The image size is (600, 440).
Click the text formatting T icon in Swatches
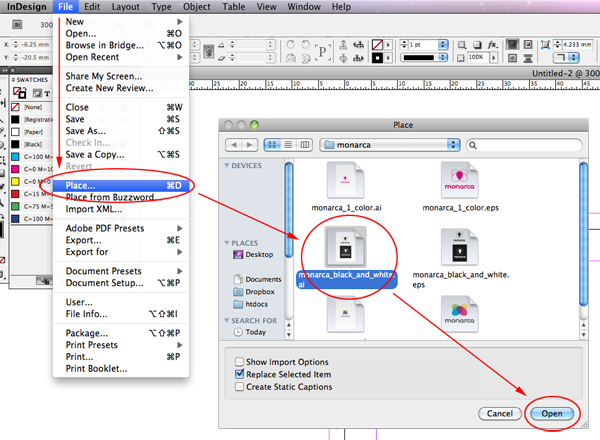click(x=47, y=93)
